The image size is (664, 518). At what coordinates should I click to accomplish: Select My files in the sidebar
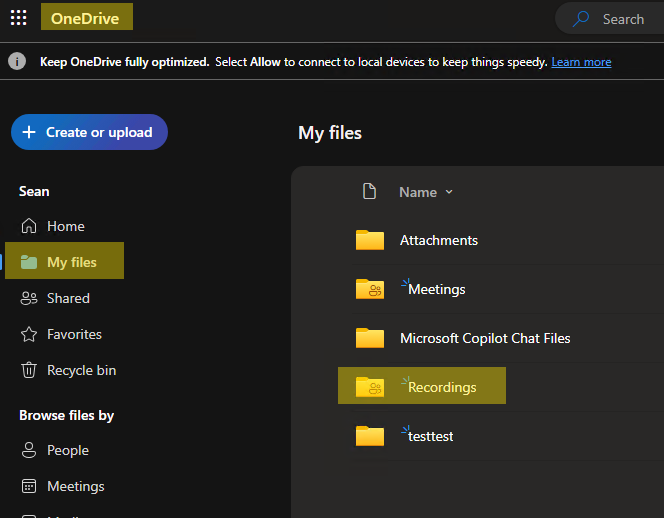(71, 262)
